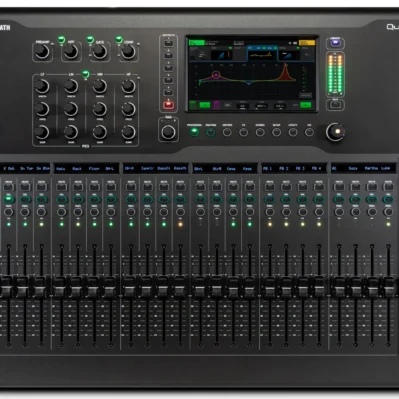Click the touchscreen rotary encoder

point(335,132)
